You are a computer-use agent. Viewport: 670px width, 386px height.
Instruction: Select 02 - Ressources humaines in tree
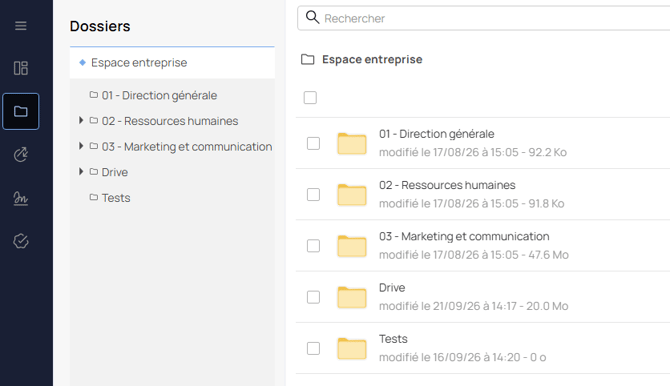point(170,121)
